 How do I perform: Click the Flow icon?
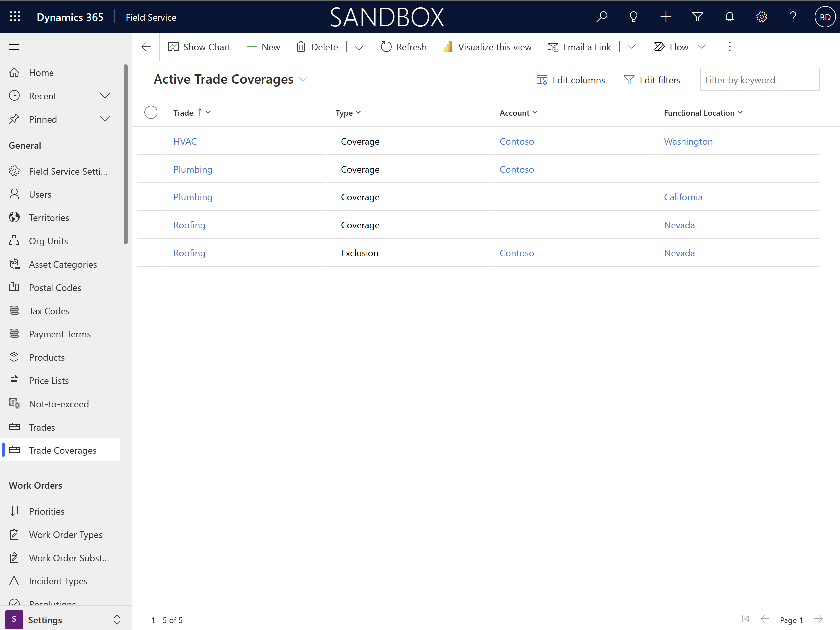pyautogui.click(x=659, y=46)
